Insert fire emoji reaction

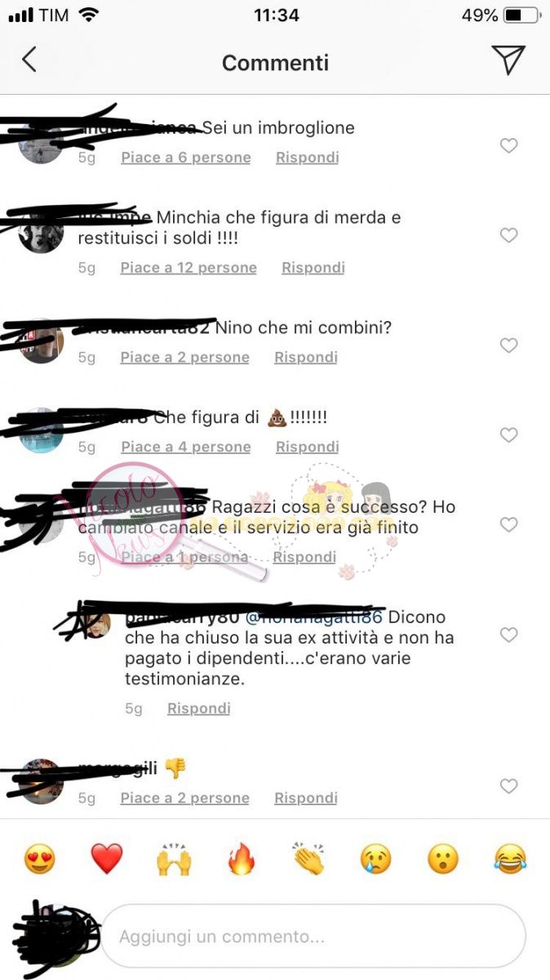click(241, 859)
